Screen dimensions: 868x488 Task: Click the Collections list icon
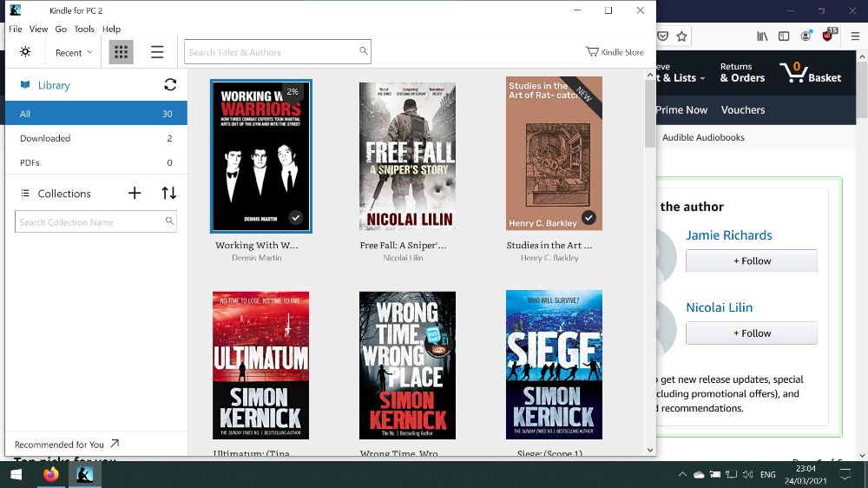[x=25, y=194]
